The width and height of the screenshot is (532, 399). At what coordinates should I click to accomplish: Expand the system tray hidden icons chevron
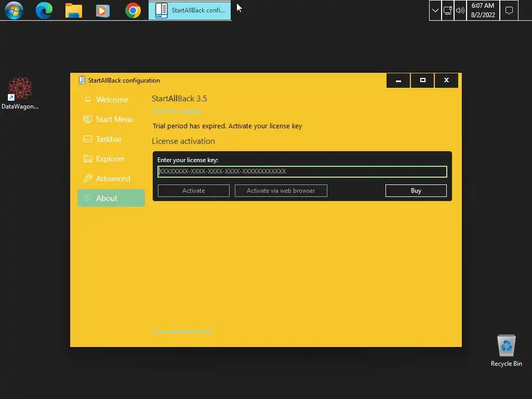pos(435,10)
